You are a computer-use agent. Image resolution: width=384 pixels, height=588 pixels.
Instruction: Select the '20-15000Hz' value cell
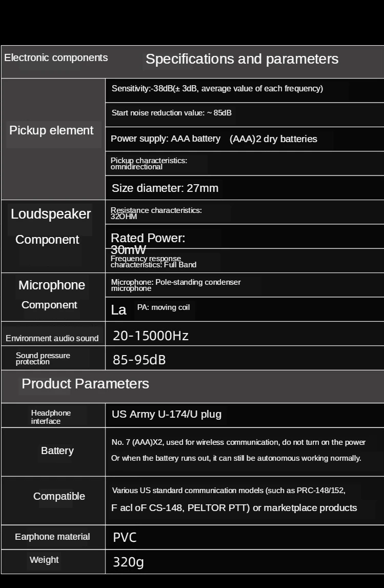[151, 336]
